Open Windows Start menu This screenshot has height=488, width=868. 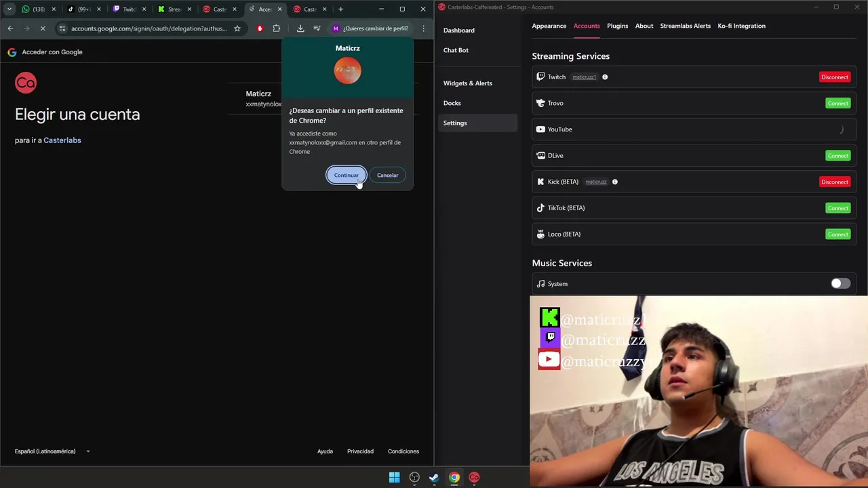pyautogui.click(x=394, y=477)
